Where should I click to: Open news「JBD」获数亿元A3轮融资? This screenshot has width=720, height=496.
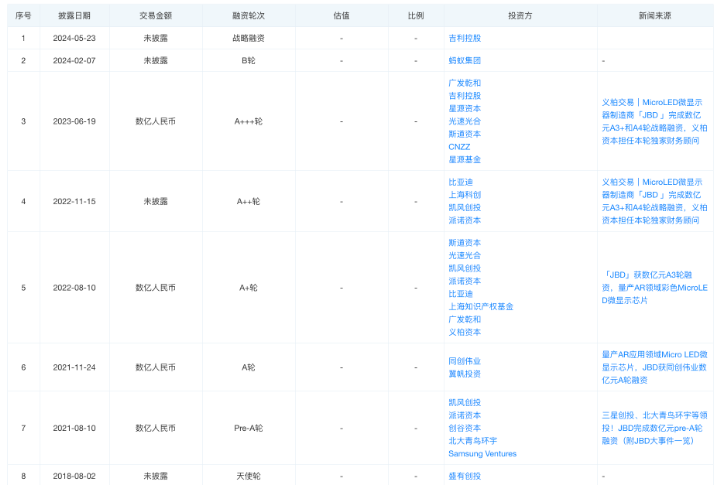[x=654, y=287]
